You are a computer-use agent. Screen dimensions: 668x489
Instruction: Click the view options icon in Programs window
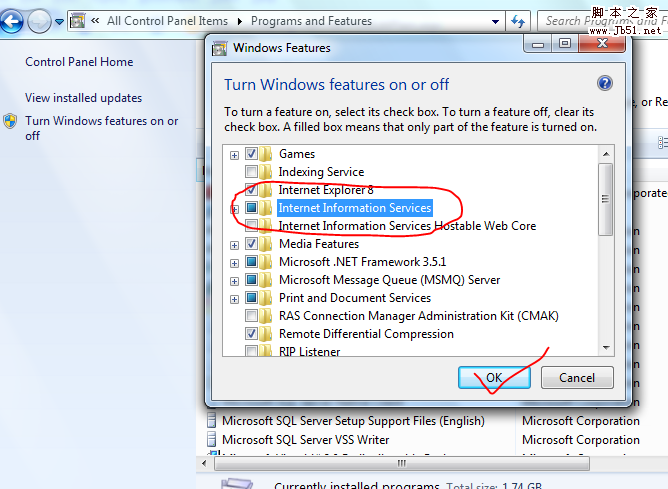(663, 142)
